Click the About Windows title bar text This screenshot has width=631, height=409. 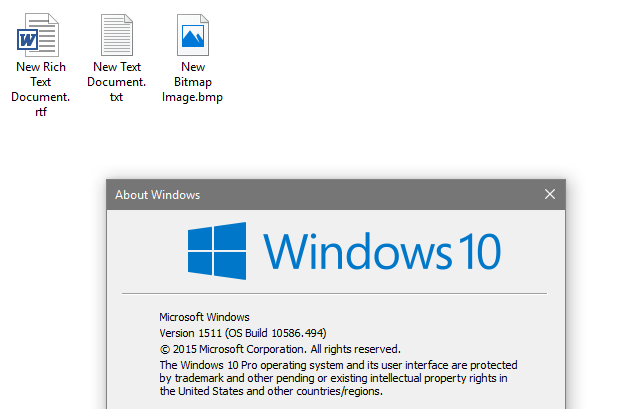(157, 195)
